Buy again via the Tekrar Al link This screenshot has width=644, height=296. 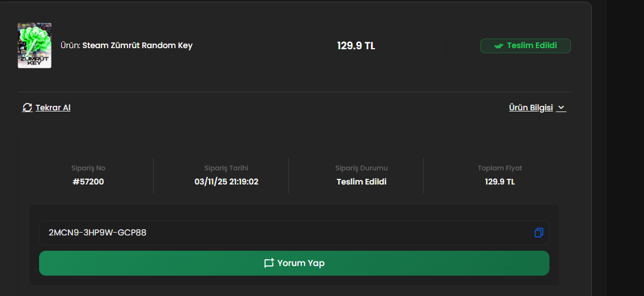pos(53,108)
